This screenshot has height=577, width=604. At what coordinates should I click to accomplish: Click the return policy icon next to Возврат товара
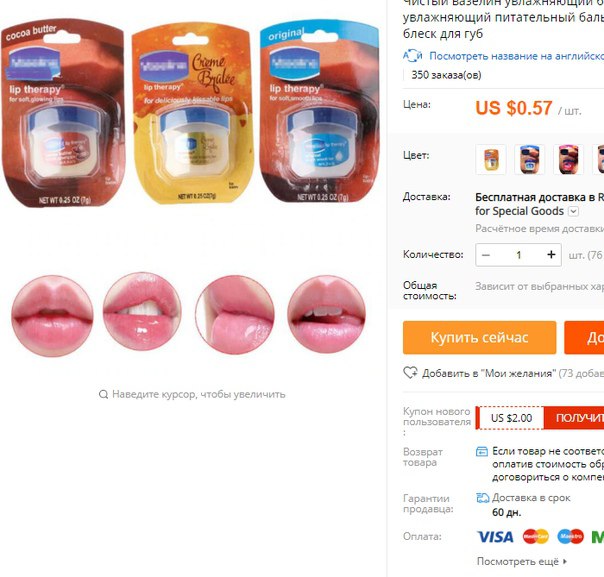click(x=482, y=451)
